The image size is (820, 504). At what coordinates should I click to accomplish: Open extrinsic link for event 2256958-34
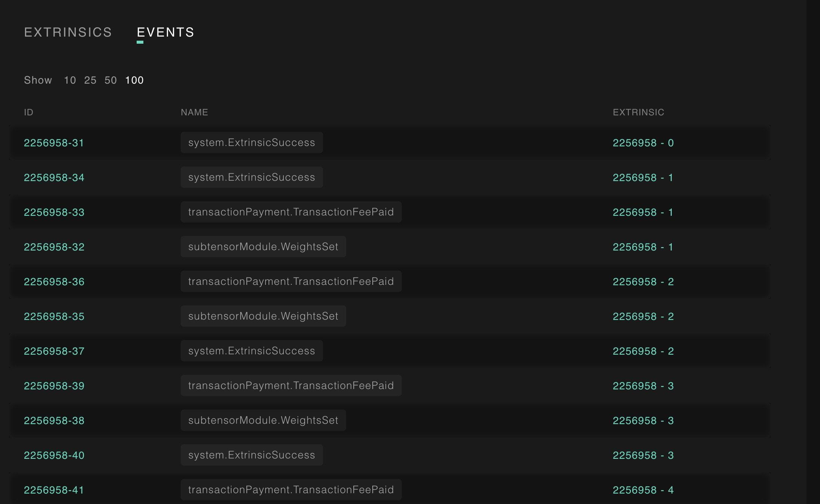click(643, 178)
